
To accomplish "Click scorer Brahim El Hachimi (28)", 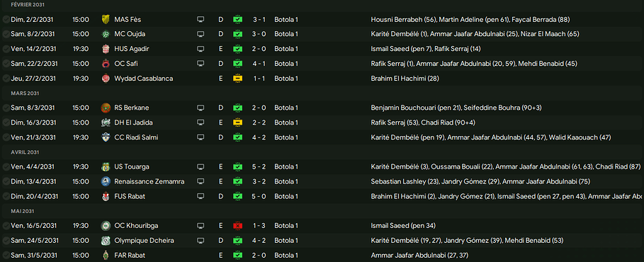I will (405, 79).
